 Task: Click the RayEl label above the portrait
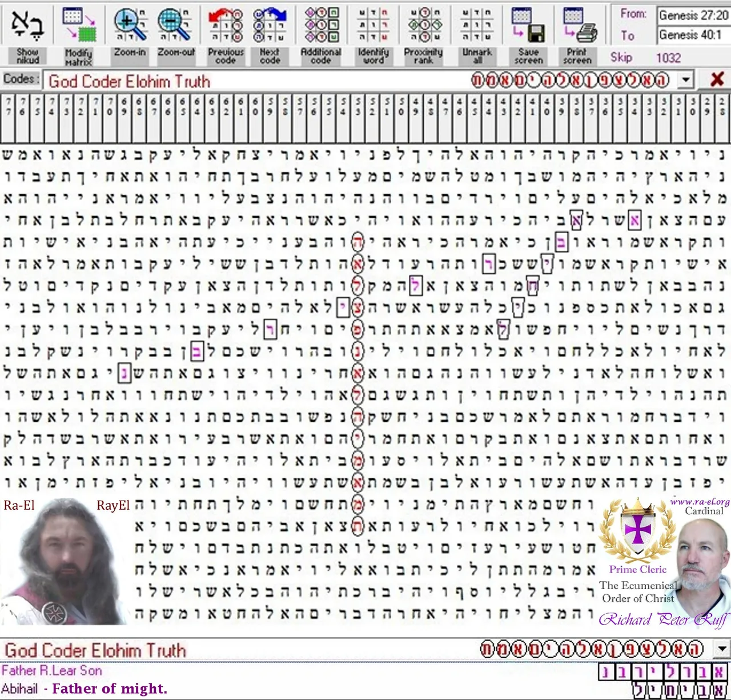pyautogui.click(x=113, y=506)
